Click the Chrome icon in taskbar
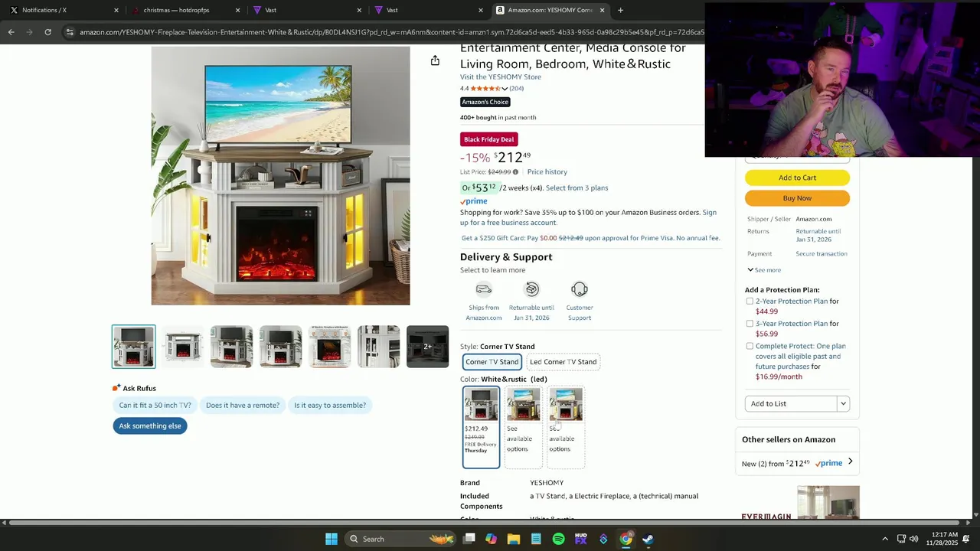 coord(626,539)
